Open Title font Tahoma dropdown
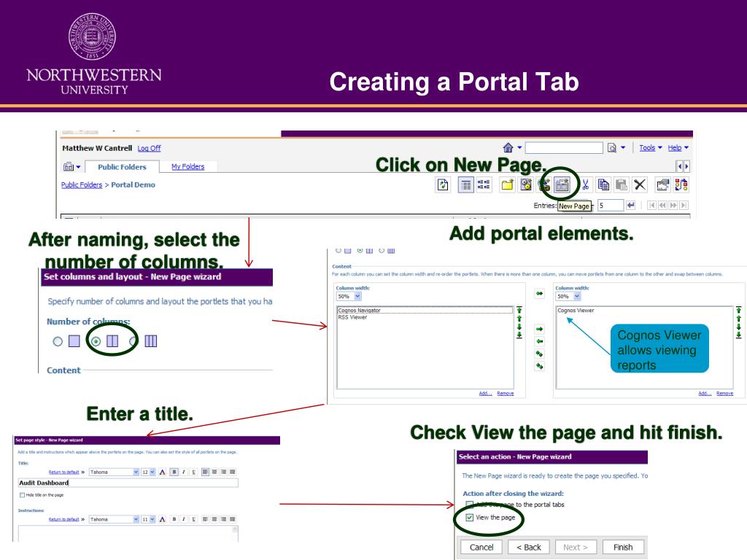 pos(114,472)
